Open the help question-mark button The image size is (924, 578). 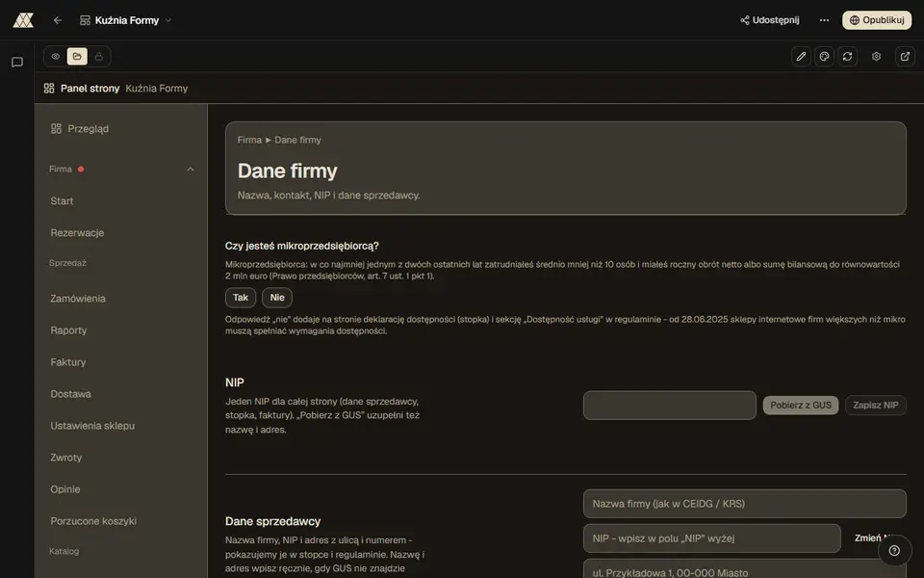click(x=894, y=550)
